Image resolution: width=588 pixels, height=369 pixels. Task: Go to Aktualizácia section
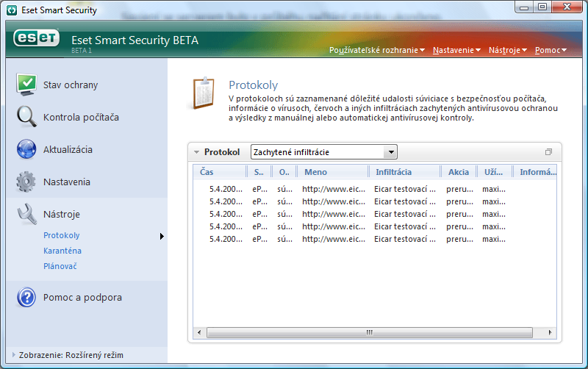68,150
